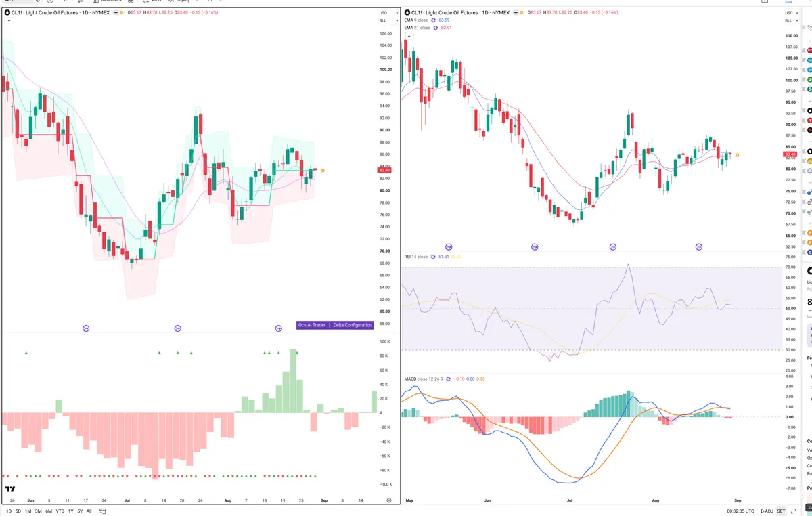Open Indicators in the top toolbar
This screenshot has height=516, width=812.
[107, 1]
